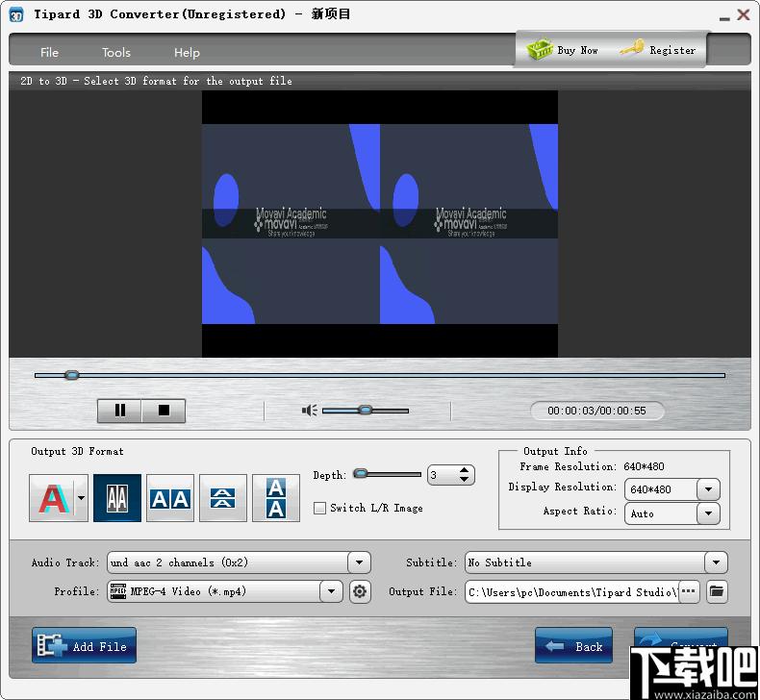Pause the video preview

[x=119, y=411]
